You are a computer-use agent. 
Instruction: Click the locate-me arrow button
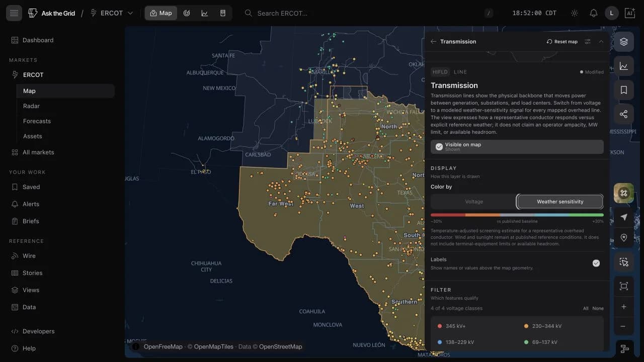(624, 217)
